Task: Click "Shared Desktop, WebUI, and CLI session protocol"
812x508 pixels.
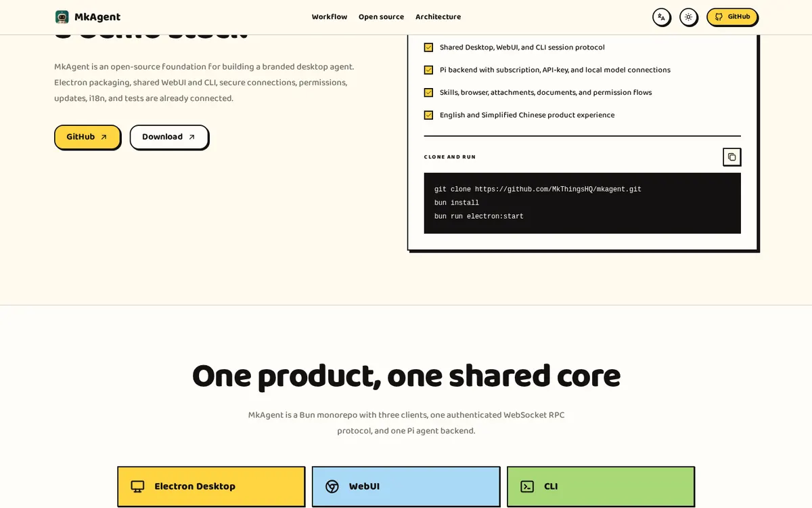Action: [x=522, y=47]
